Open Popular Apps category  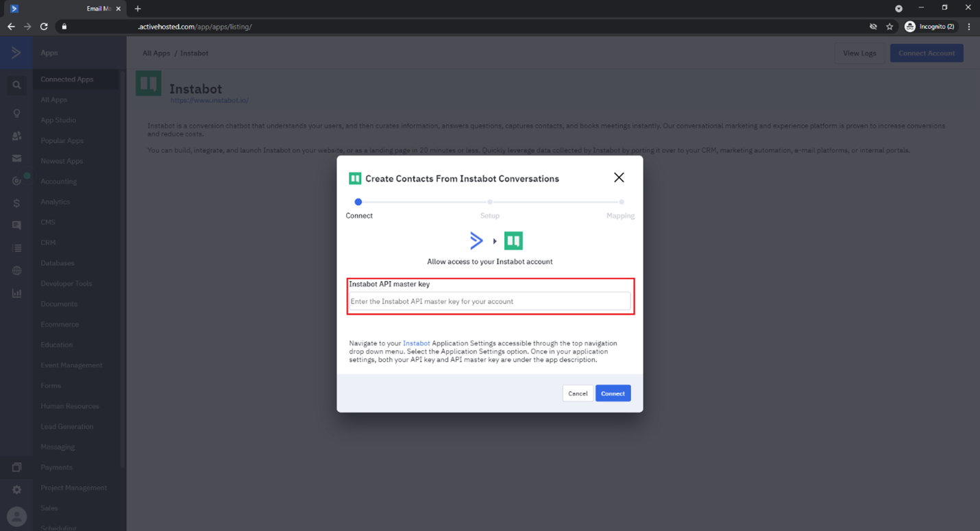tap(62, 140)
